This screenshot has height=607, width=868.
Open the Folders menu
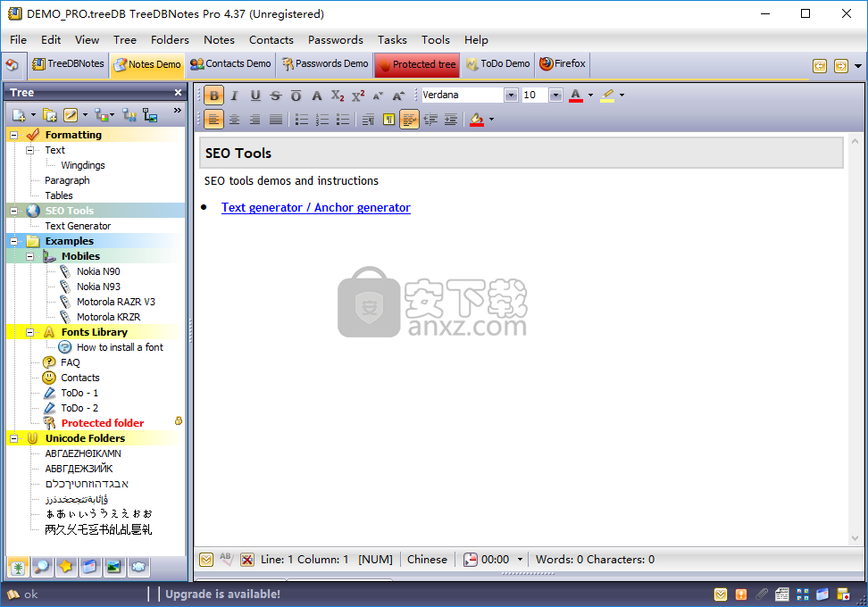[x=170, y=40]
